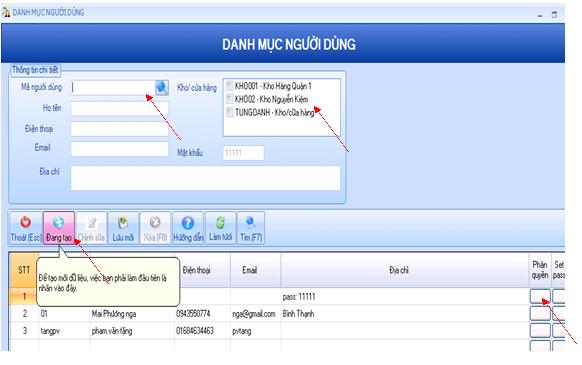The width and height of the screenshot is (582, 365).
Task: Save with the Lưu mới button
Action: pos(123,228)
